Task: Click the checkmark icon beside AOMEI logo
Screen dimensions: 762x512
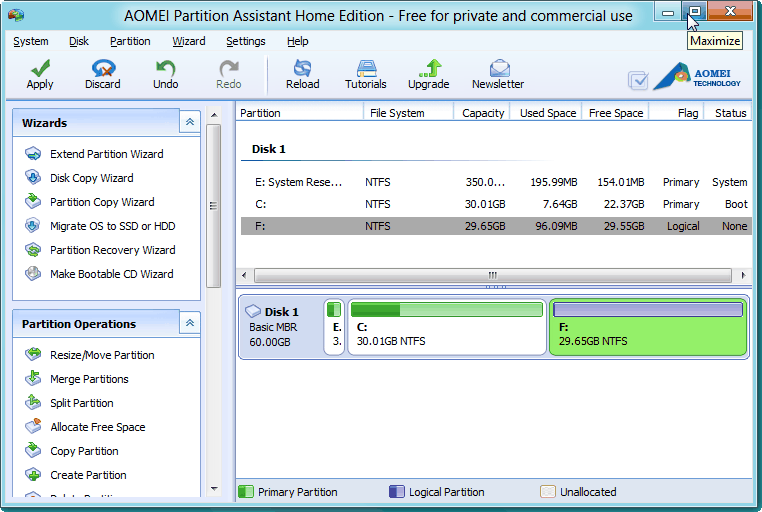Action: (638, 80)
